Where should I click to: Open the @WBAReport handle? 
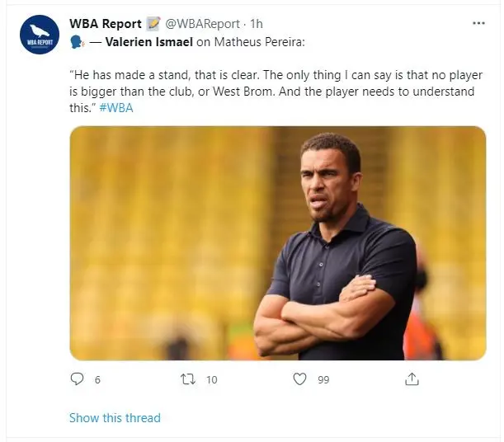(202, 24)
